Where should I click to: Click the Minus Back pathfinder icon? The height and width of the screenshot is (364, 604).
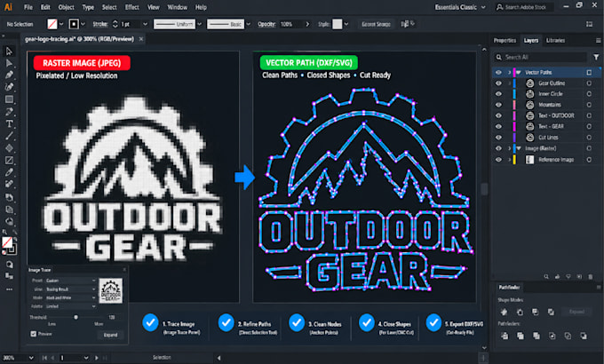coord(584,336)
